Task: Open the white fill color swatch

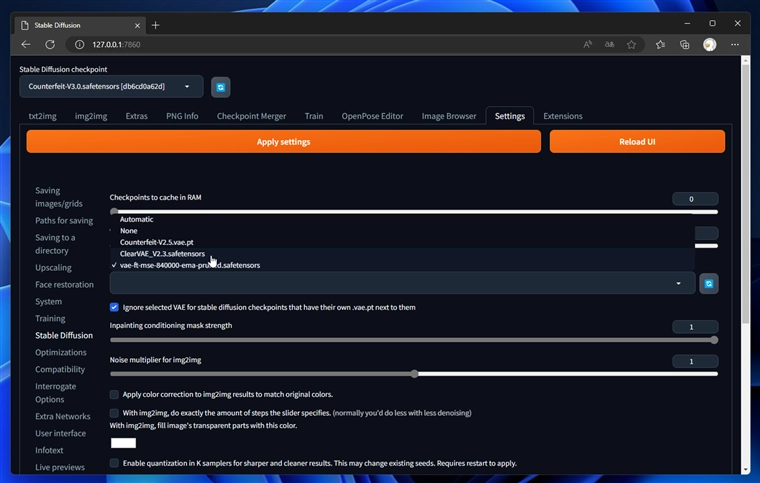Action: (x=123, y=443)
